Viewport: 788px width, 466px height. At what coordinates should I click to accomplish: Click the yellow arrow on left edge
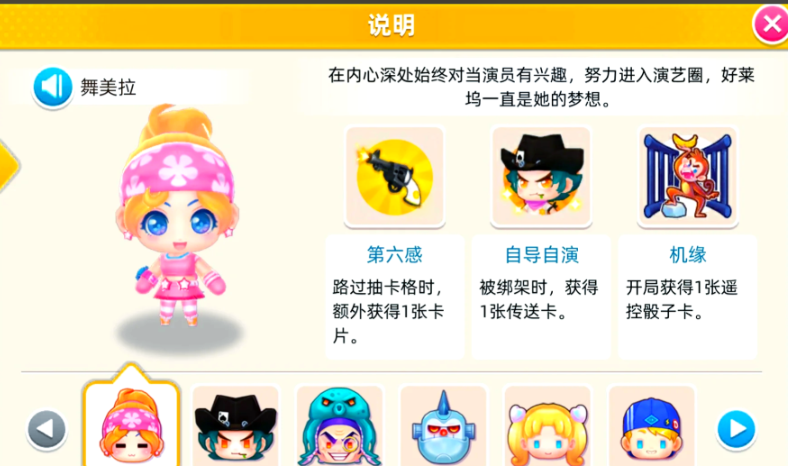pyautogui.click(x=9, y=166)
